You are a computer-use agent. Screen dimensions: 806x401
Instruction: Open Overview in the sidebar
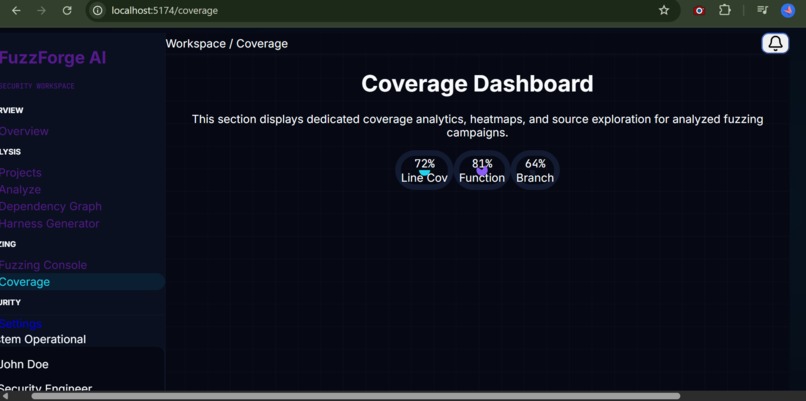click(24, 131)
